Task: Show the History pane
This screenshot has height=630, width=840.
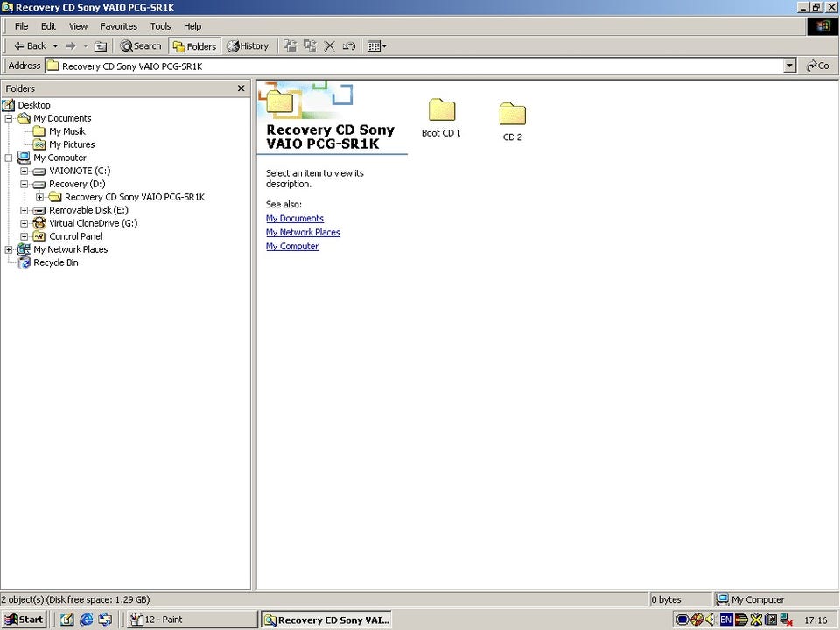Action: point(248,46)
